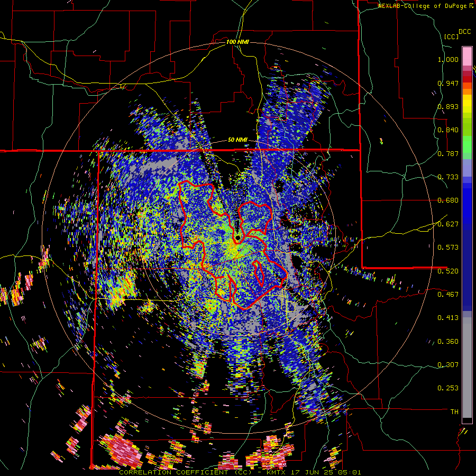Click the 0.307 color scale value

tap(448, 365)
